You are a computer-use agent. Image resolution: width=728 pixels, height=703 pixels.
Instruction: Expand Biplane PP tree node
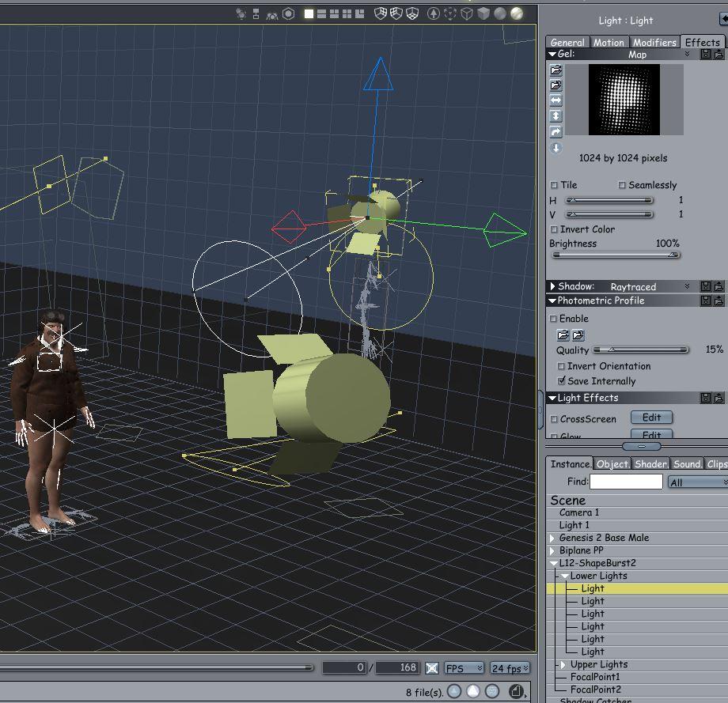552,551
